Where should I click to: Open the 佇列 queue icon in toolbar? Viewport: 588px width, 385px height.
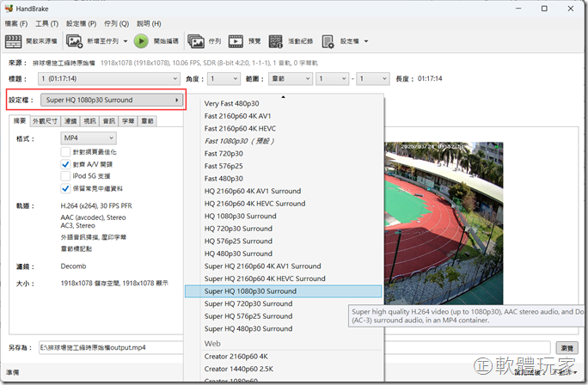tap(196, 41)
